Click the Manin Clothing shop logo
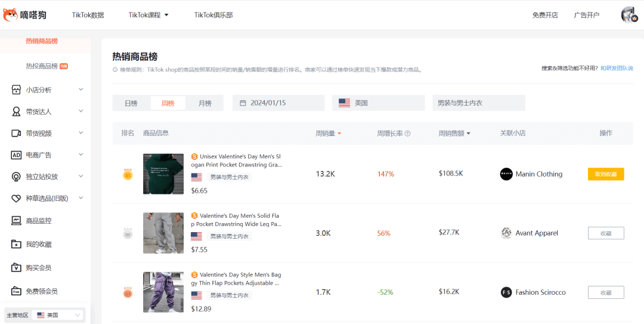Image resolution: width=644 pixels, height=324 pixels. [x=506, y=174]
